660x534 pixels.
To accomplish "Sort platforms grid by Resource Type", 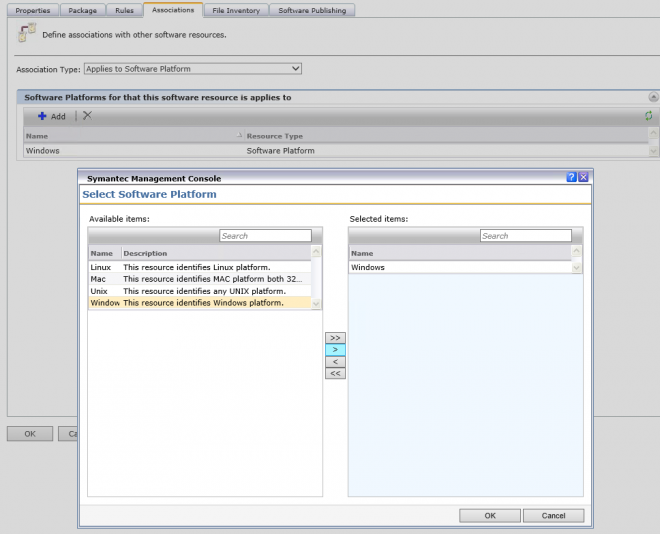I will pyautogui.click(x=446, y=136).
